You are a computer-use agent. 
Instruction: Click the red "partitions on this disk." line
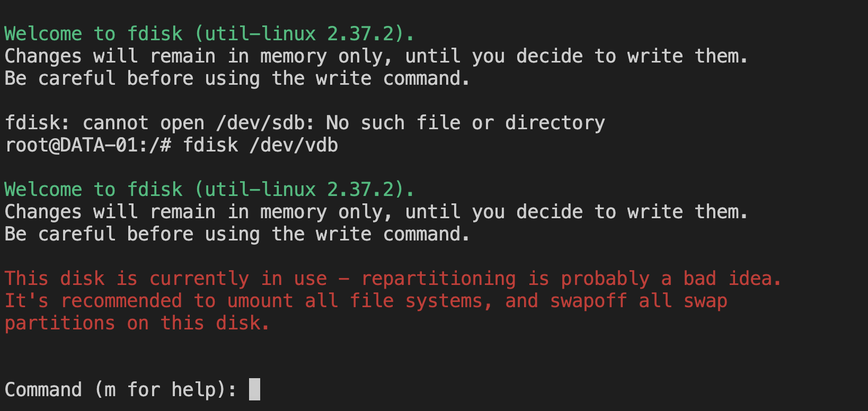coord(137,323)
